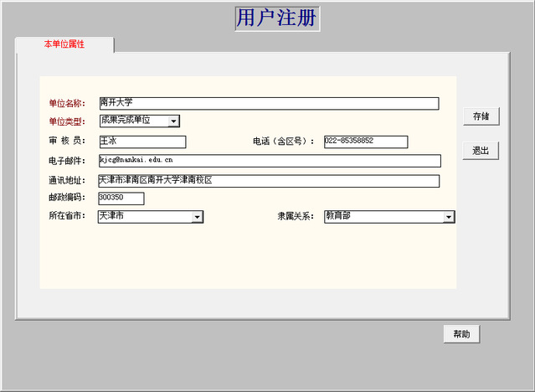Click the 退出 exit button
Image resolution: width=535 pixels, height=392 pixels.
pos(481,151)
